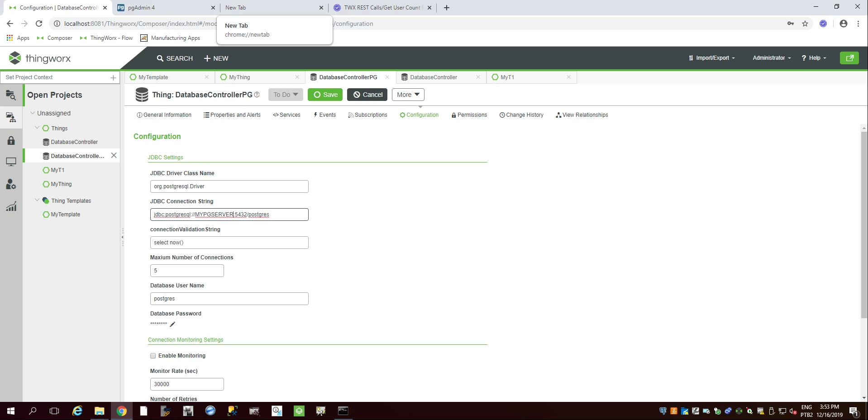The image size is (868, 420).
Task: Click the ThingWorx logo
Action: 40,58
